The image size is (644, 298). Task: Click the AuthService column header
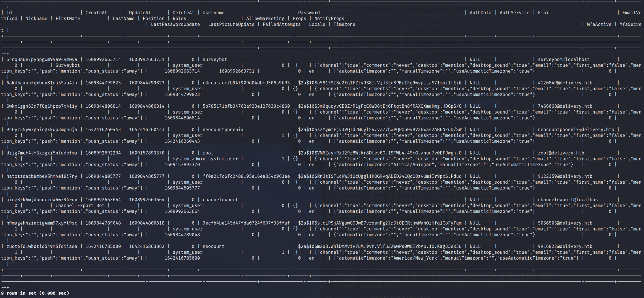(x=515, y=13)
